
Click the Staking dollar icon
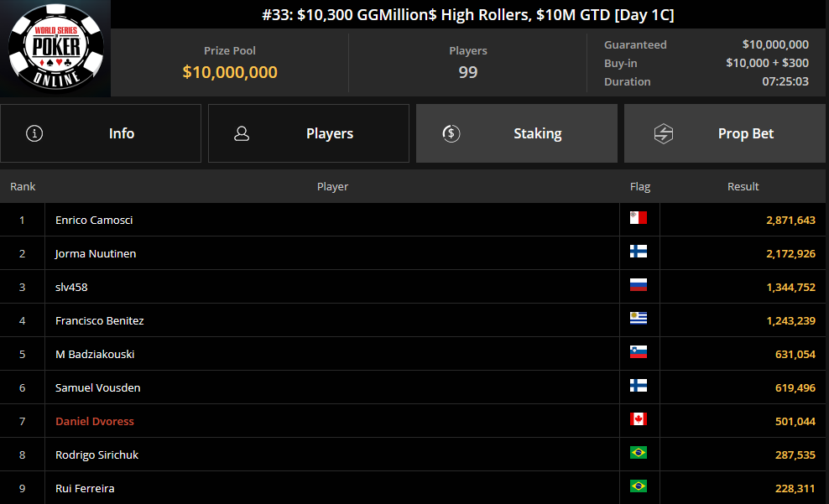[451, 133]
